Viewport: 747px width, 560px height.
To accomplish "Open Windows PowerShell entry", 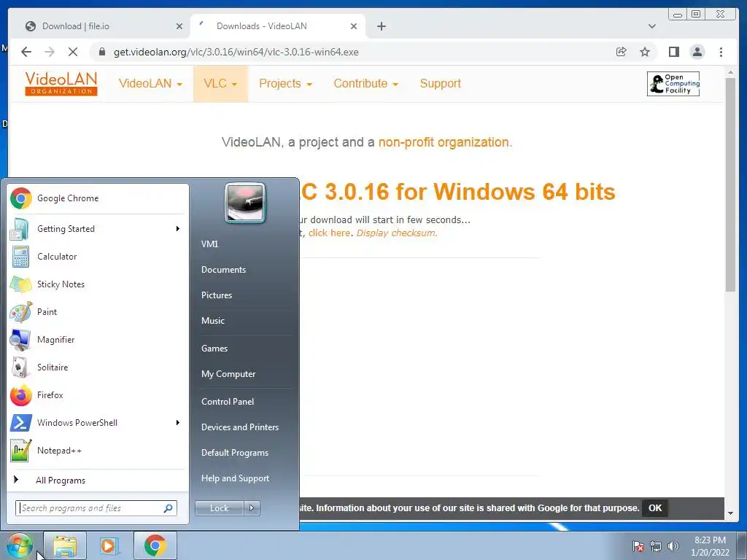I will tap(98, 423).
